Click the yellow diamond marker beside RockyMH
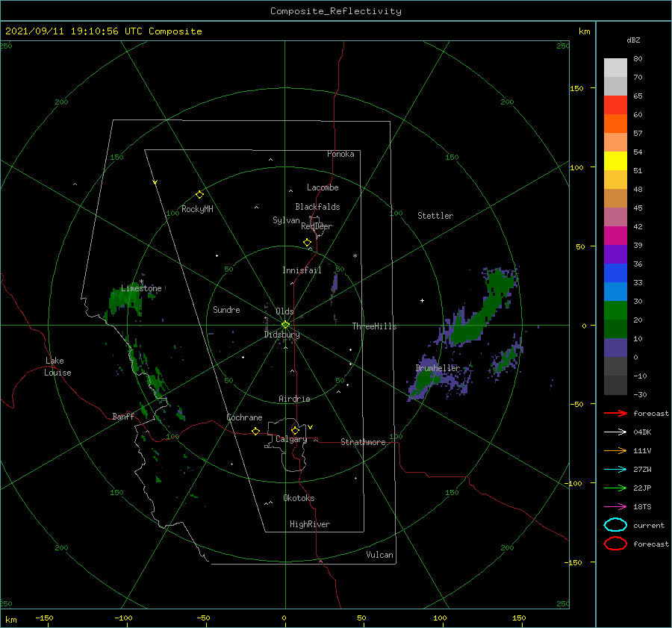Viewport: 672px width, 628px height. 199,195
